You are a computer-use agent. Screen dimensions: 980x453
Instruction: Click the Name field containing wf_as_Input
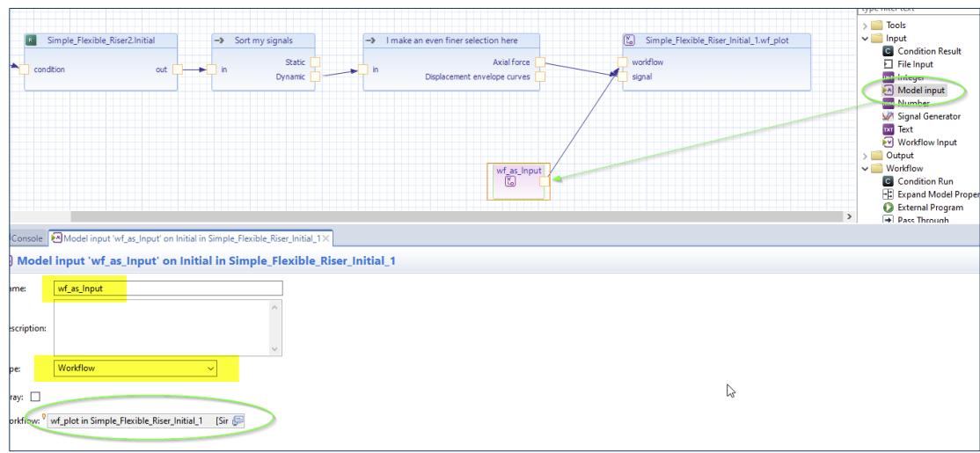[x=167, y=289]
